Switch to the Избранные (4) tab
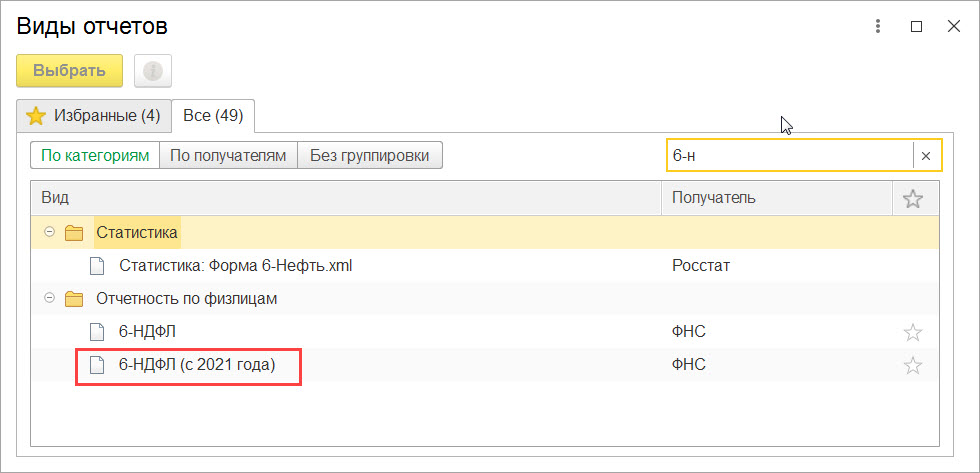 click(94, 116)
